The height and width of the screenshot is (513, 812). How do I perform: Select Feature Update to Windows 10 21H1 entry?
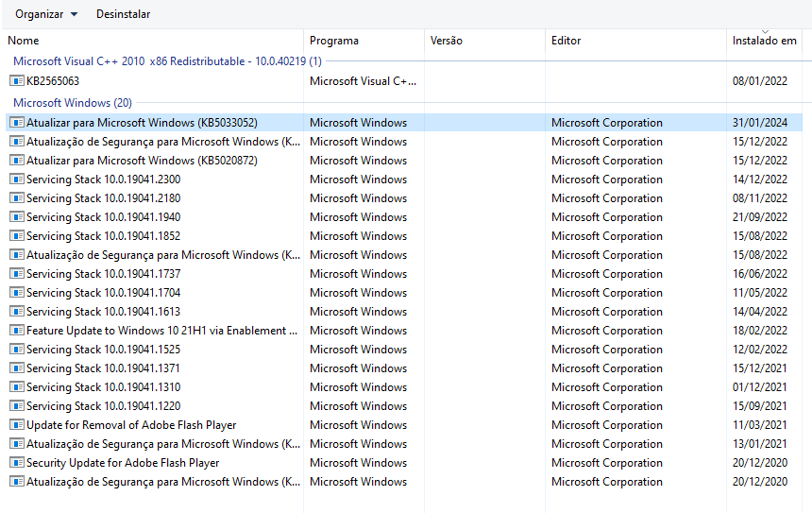point(162,331)
